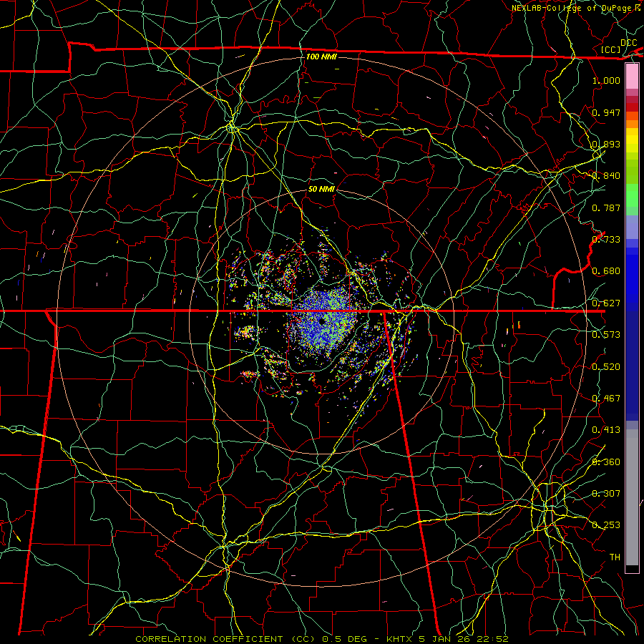Click the radar site dot at the echo center
The height and width of the screenshot is (644, 644).
(x=321, y=321)
